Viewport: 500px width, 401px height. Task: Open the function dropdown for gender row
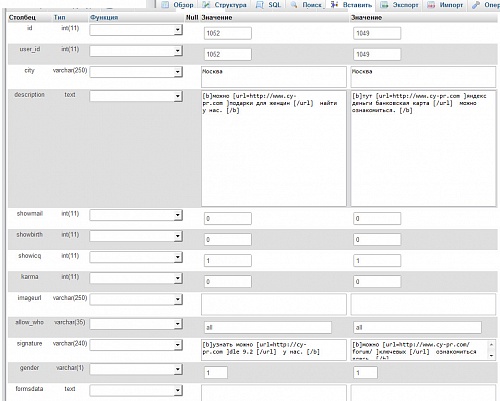[136, 369]
